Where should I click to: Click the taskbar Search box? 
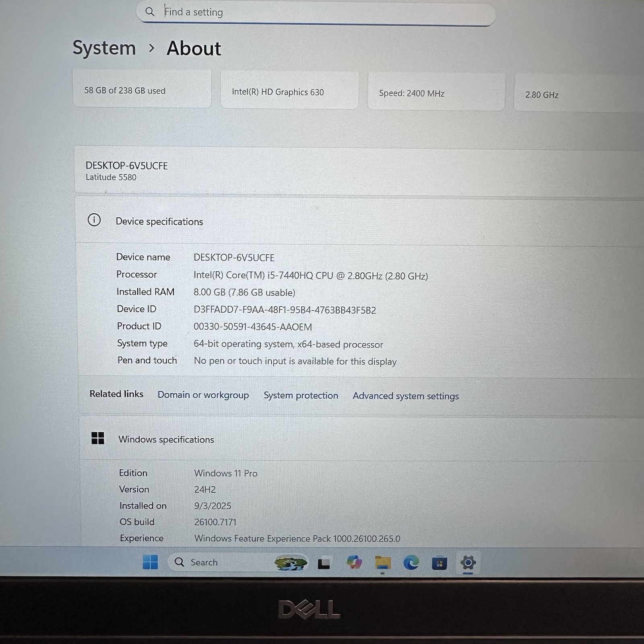[x=238, y=562]
